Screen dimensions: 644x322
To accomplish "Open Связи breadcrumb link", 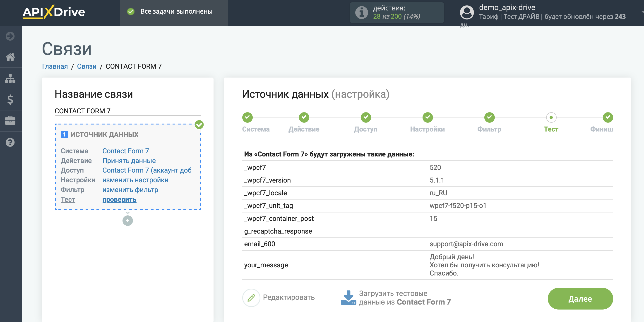I will click(87, 66).
